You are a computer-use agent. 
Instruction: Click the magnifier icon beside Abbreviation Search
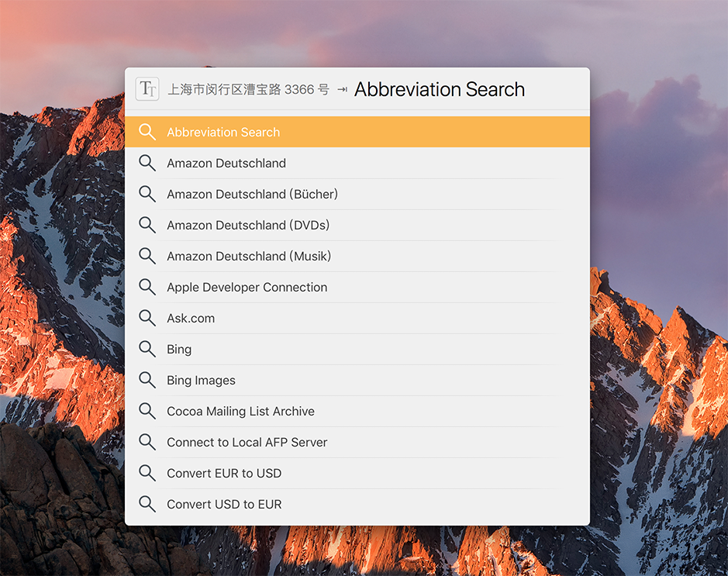tap(147, 132)
